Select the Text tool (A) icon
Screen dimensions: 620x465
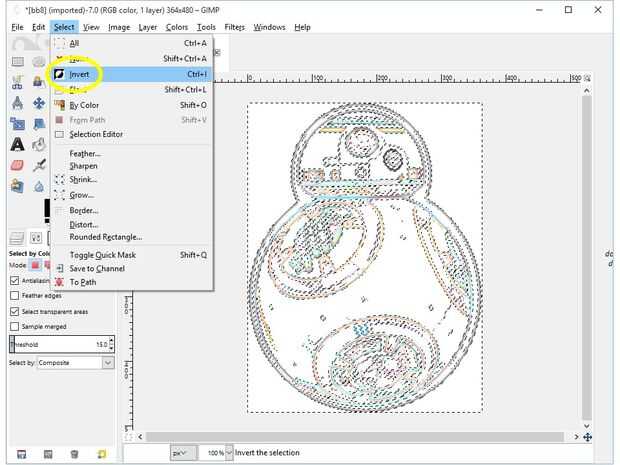click(17, 144)
